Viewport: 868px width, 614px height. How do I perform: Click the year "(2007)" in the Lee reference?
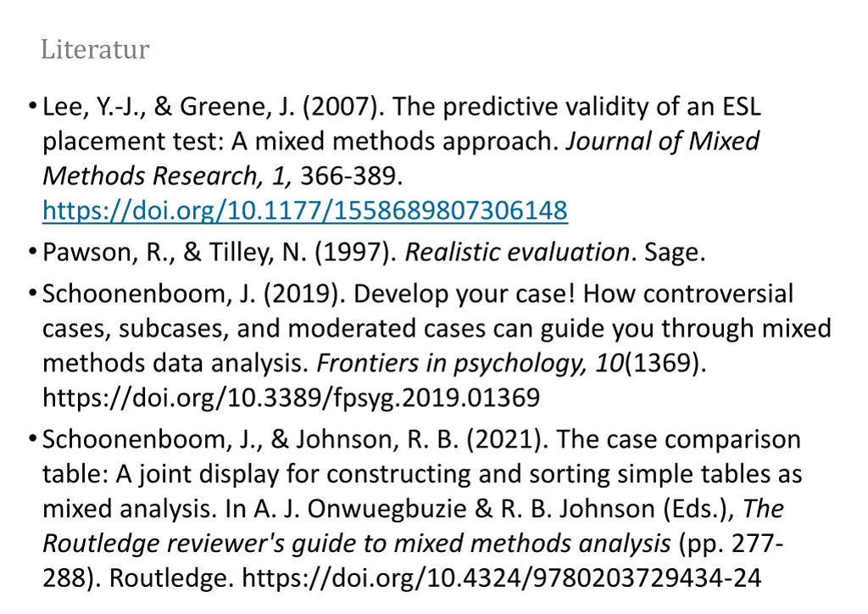tap(343, 107)
